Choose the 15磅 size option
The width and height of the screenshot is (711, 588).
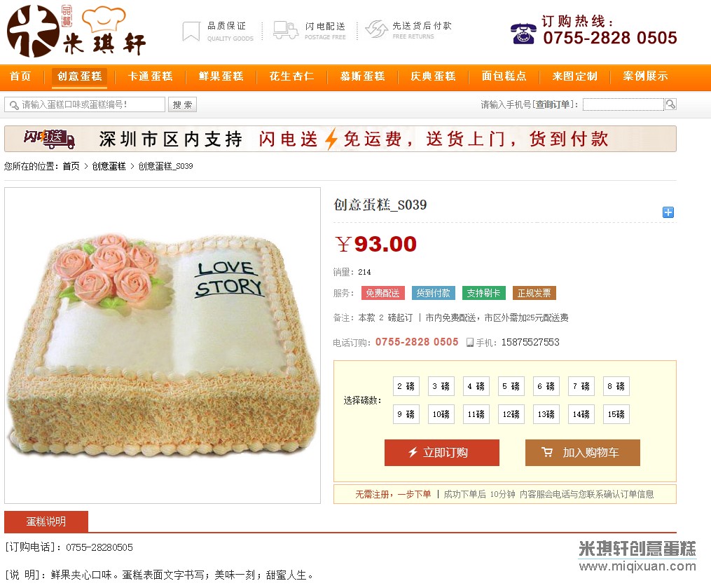tap(616, 413)
